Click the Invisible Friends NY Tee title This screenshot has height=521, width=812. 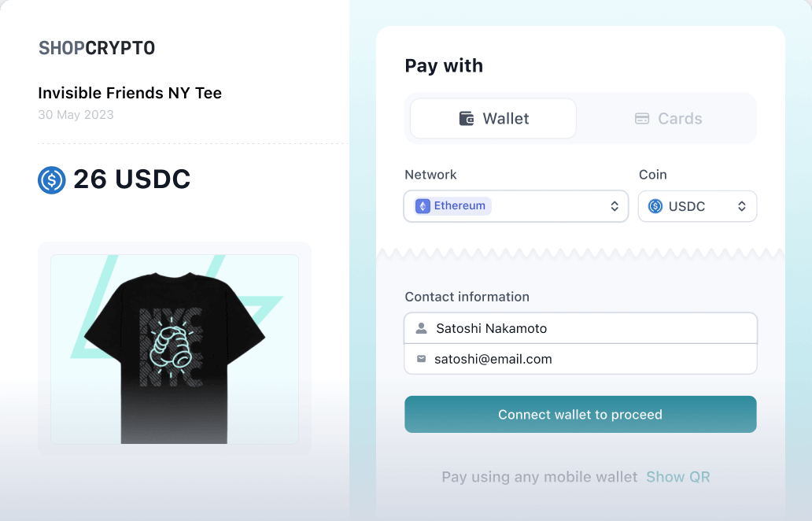pyautogui.click(x=130, y=93)
